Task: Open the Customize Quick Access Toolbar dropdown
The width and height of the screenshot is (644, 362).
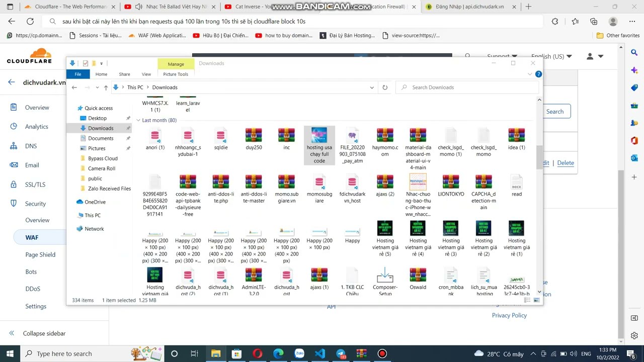Action: coord(101,63)
